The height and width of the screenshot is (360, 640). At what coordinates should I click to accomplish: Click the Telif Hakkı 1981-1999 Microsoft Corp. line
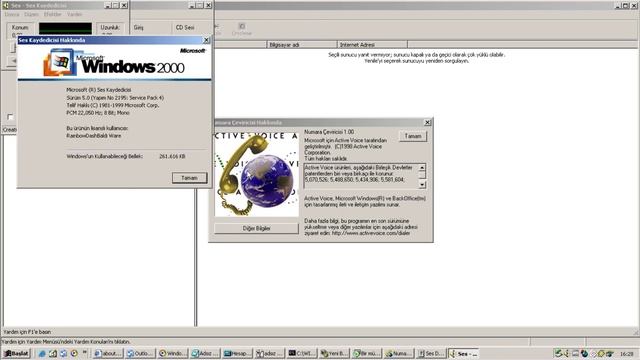(113, 105)
